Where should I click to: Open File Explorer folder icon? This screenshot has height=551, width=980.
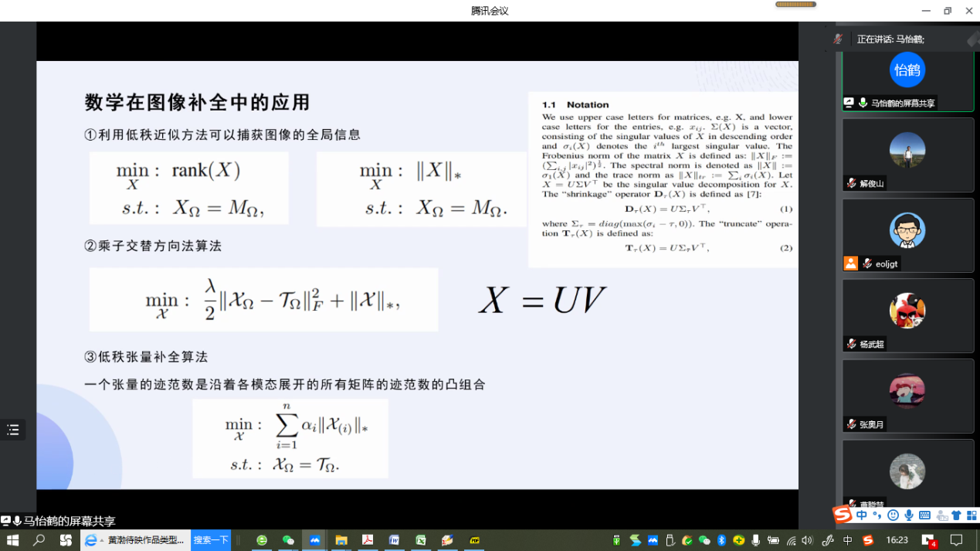pyautogui.click(x=341, y=540)
